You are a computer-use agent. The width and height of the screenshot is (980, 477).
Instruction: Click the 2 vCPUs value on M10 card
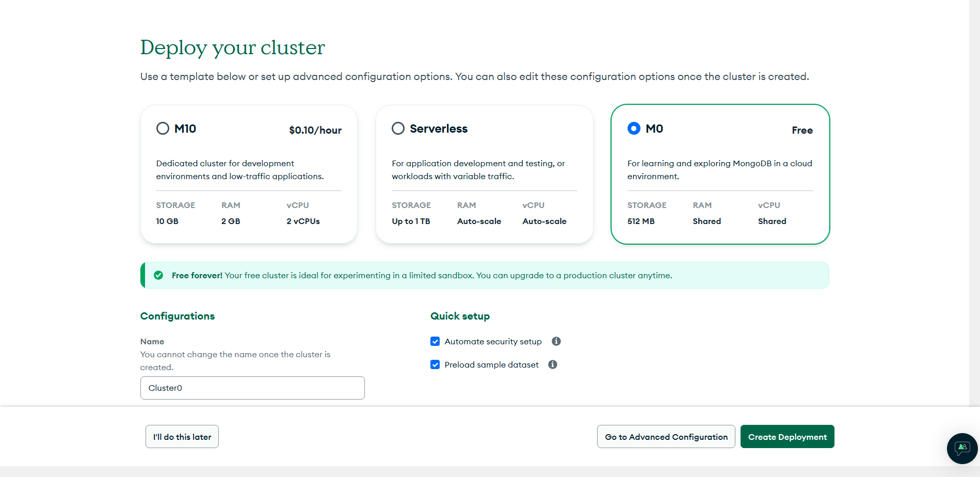[x=303, y=221]
